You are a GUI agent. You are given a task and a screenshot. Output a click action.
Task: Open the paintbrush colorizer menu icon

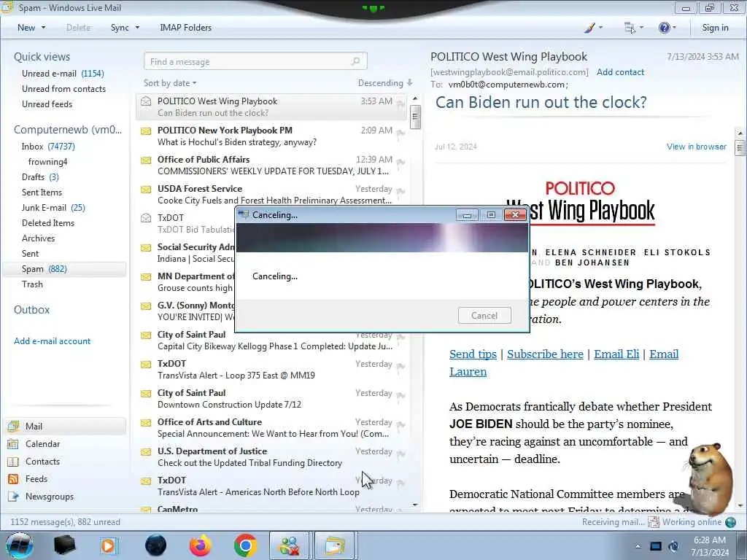tap(589, 28)
